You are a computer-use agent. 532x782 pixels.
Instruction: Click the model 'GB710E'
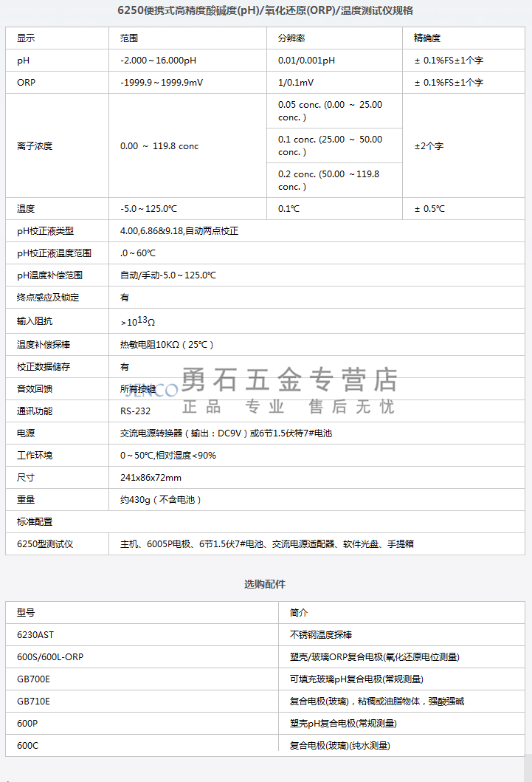(x=33, y=702)
